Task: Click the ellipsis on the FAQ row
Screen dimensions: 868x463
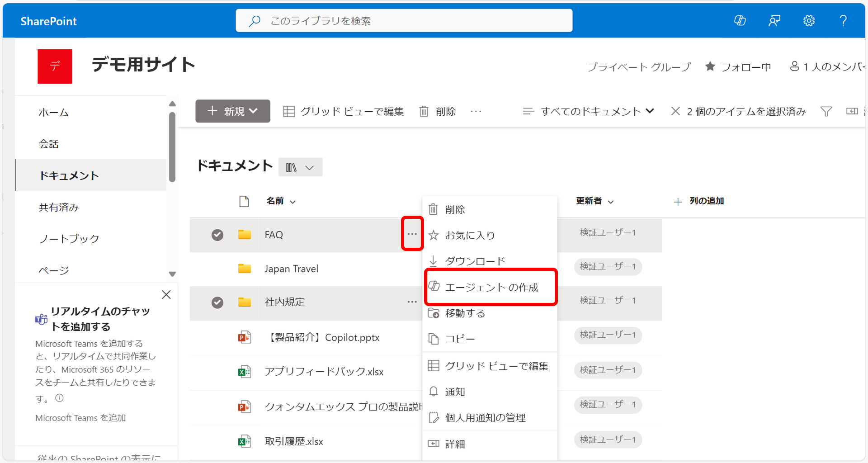Action: pyautogui.click(x=412, y=234)
